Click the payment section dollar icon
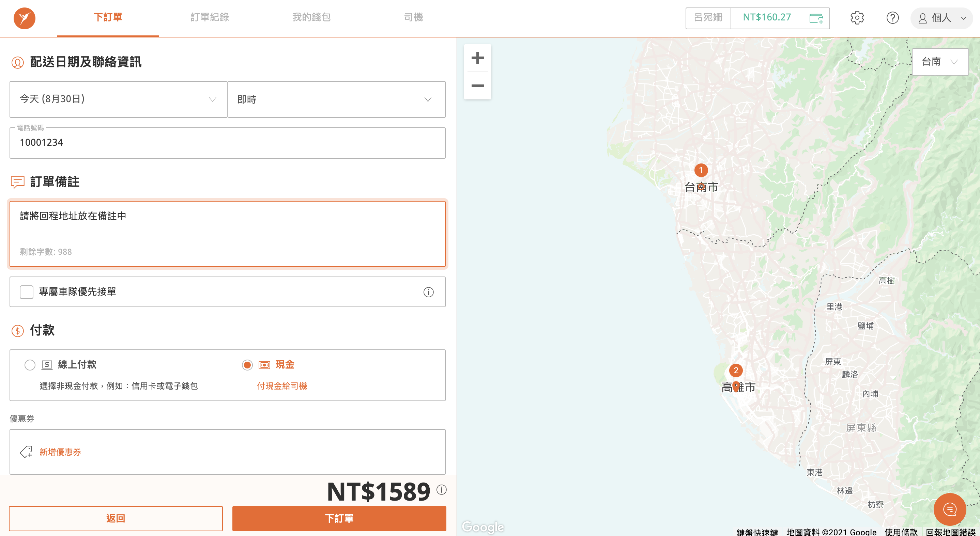The width and height of the screenshot is (980, 536). point(17,331)
